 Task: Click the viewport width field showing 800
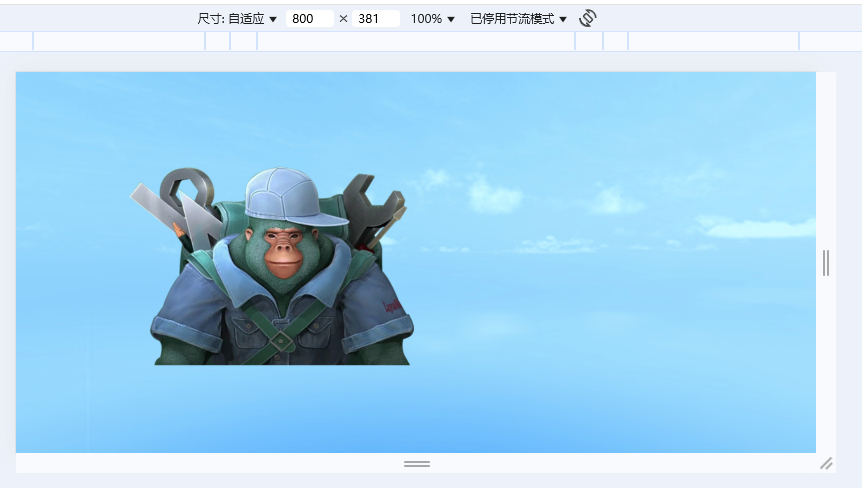click(x=309, y=19)
